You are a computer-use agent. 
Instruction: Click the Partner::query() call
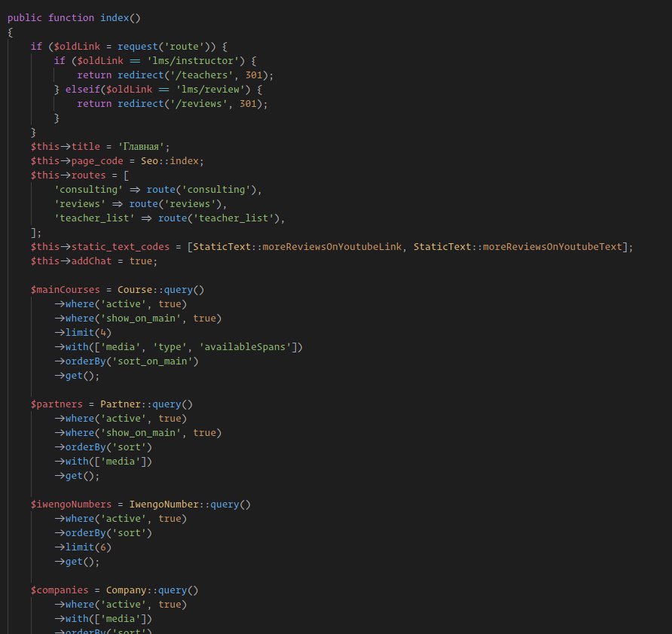146,404
